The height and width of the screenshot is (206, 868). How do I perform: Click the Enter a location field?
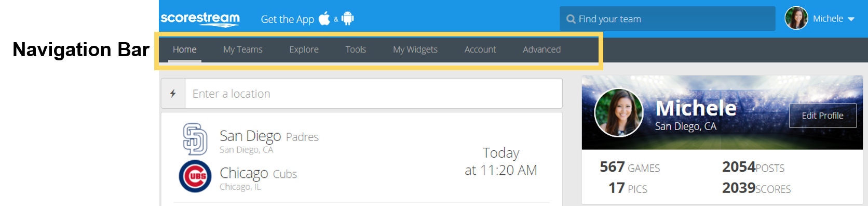click(x=374, y=94)
